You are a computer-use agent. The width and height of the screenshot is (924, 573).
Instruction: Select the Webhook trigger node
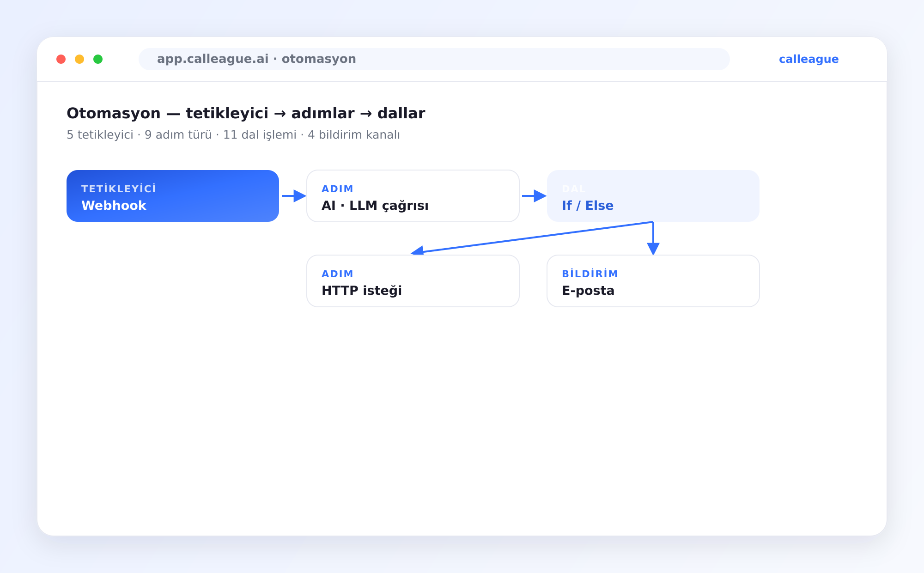pos(173,196)
